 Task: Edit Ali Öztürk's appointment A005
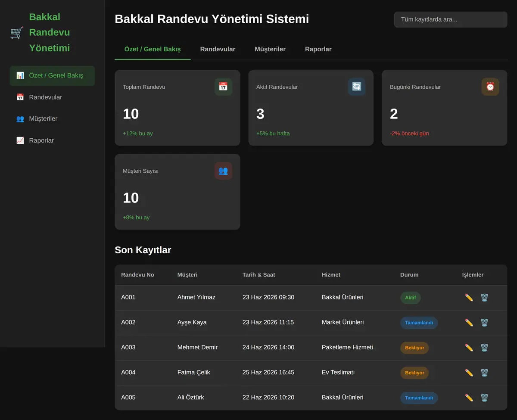click(x=469, y=398)
